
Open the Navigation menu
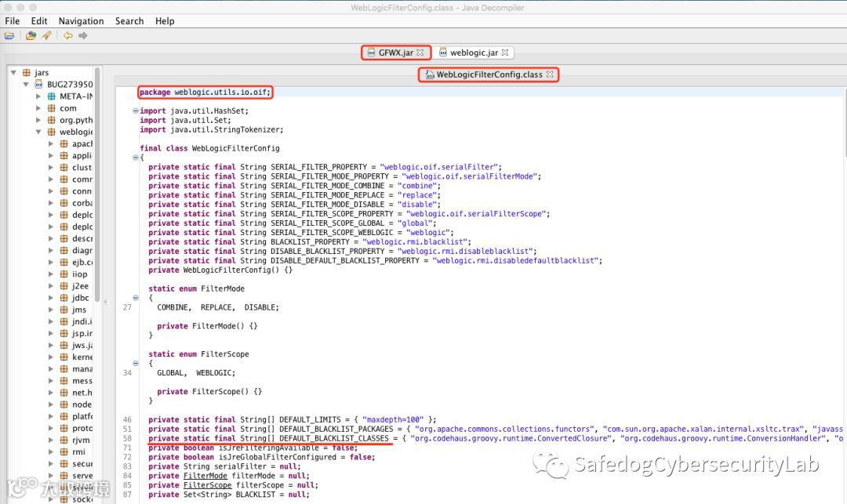(81, 21)
